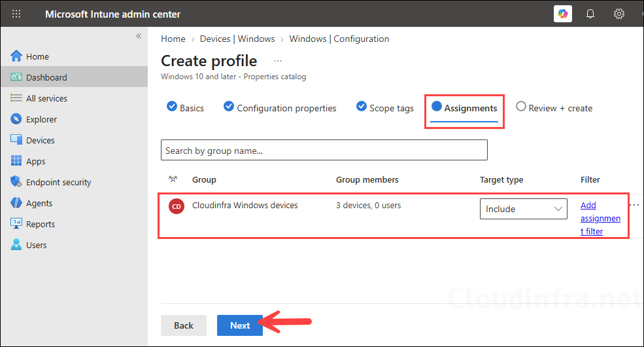
Task: Click the 3 devices, 0 users cell
Action: coord(368,205)
